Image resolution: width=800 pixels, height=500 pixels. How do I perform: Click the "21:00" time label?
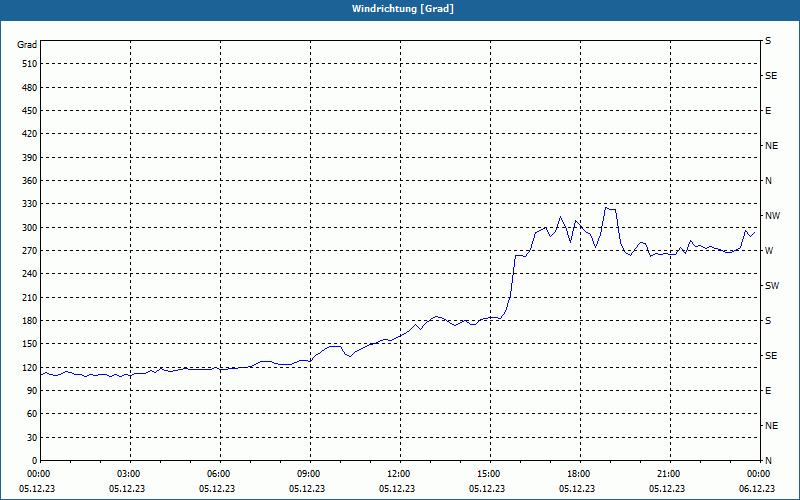pyautogui.click(x=668, y=474)
